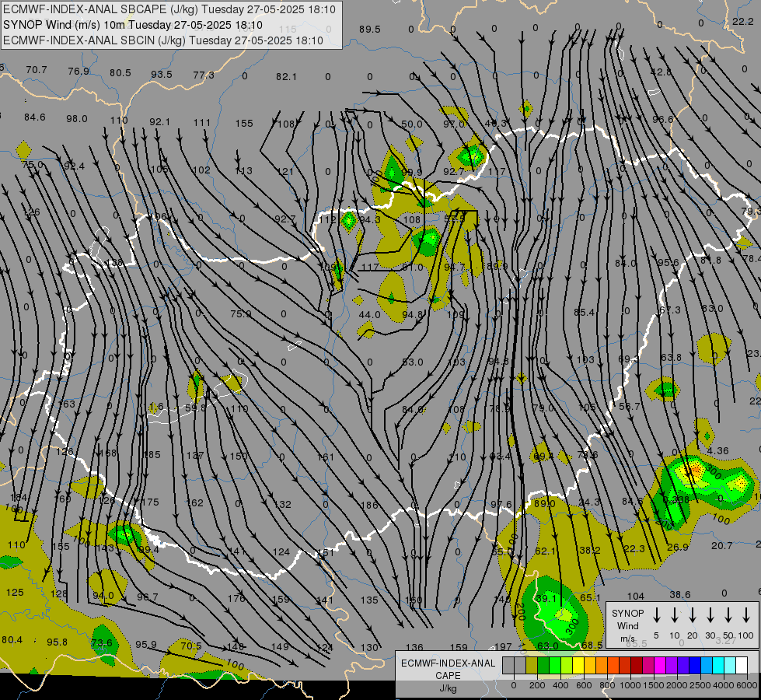Click the map value 22.2

coord(742,21)
